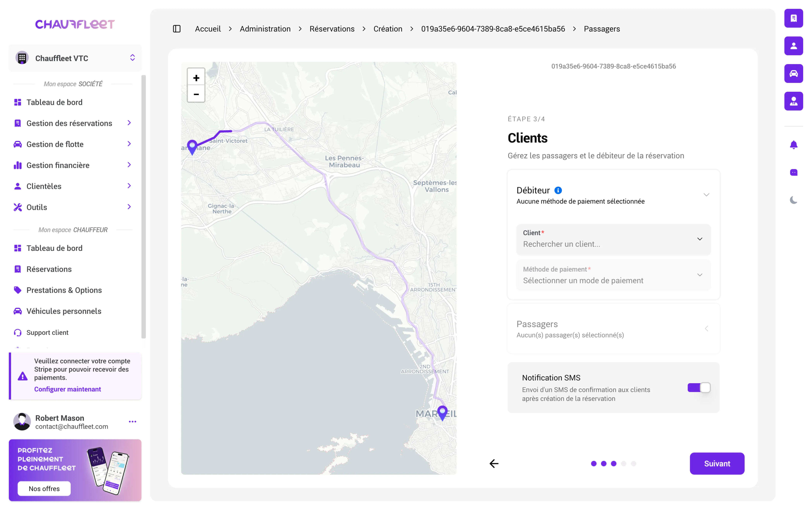Click the car icon in right rail
812x510 pixels.
coord(794,73)
